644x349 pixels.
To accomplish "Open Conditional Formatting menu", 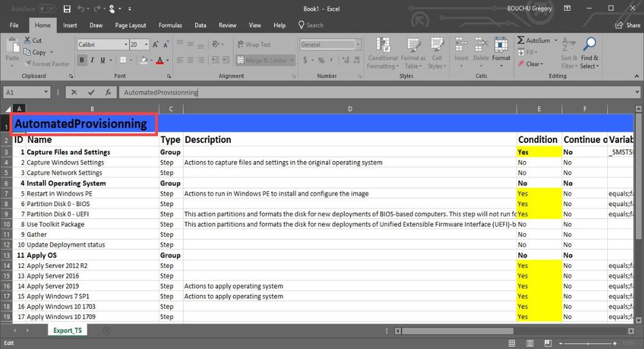I will click(383, 53).
